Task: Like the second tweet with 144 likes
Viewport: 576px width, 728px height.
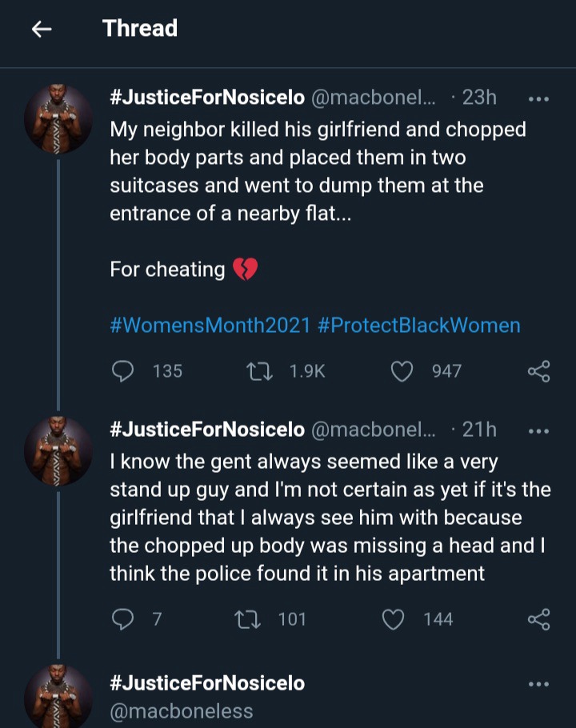Action: (x=393, y=619)
